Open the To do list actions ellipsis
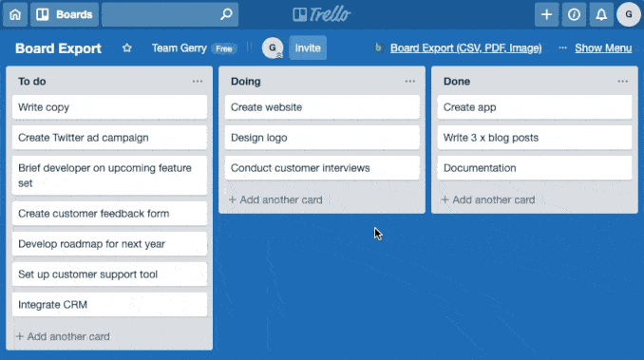 (x=198, y=82)
